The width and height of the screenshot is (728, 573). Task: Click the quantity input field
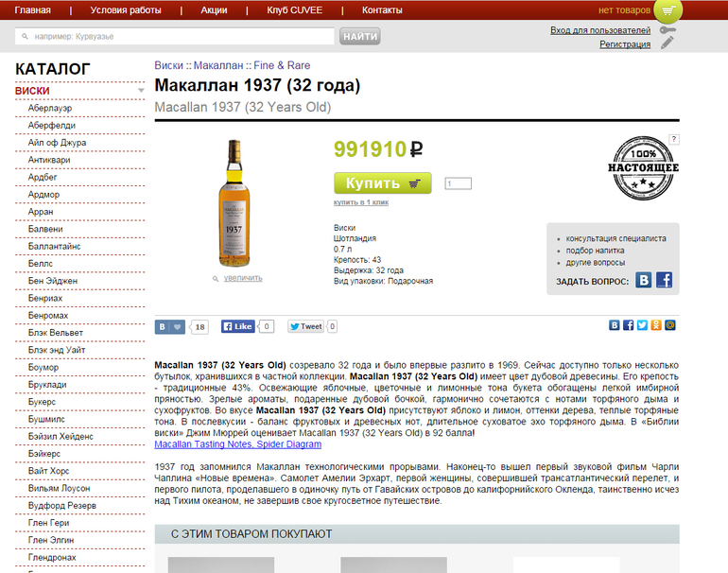coord(458,183)
